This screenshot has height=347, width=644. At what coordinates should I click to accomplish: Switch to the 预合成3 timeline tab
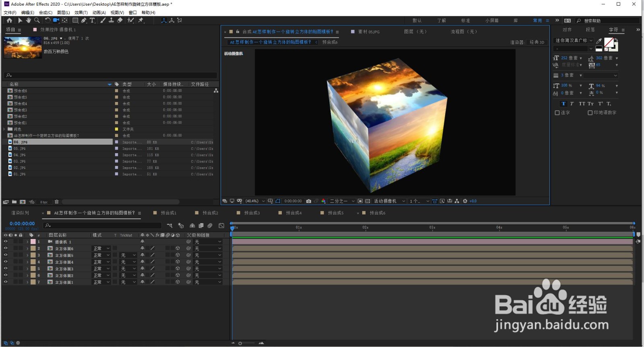[252, 213]
